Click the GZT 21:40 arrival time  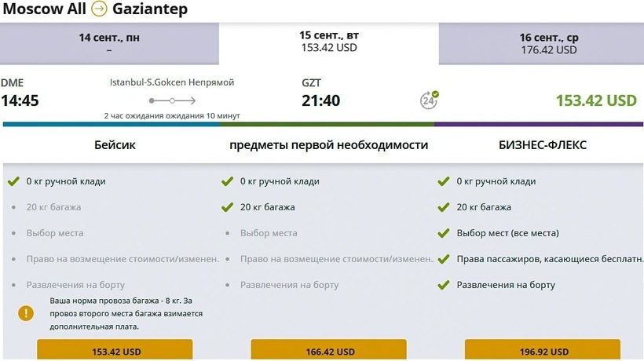(x=321, y=100)
